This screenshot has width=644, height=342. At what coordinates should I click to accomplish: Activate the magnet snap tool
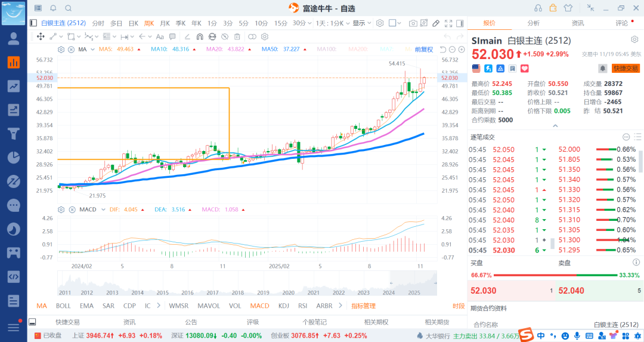coord(200,36)
